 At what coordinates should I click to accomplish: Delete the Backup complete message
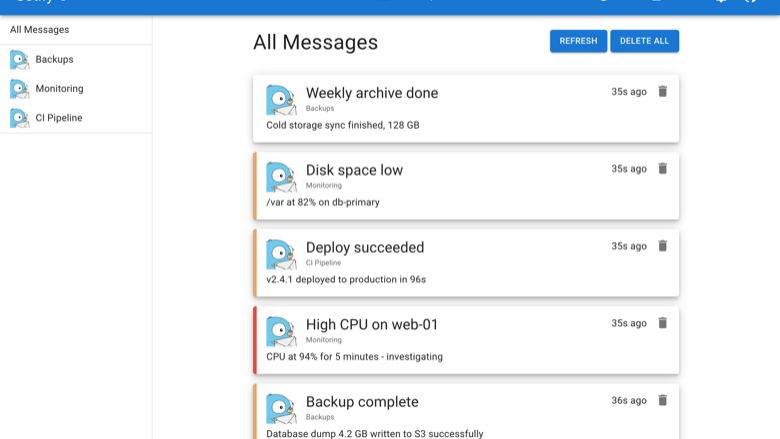(662, 400)
